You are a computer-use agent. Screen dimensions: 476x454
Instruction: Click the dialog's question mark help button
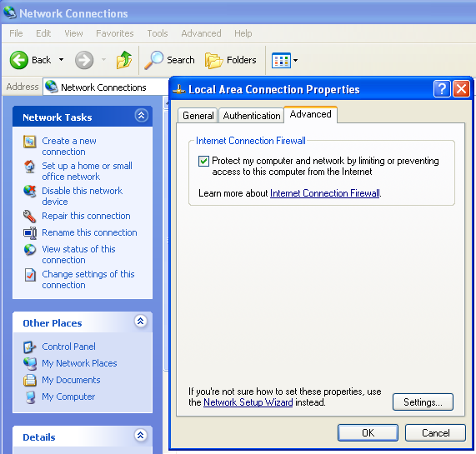pyautogui.click(x=442, y=89)
